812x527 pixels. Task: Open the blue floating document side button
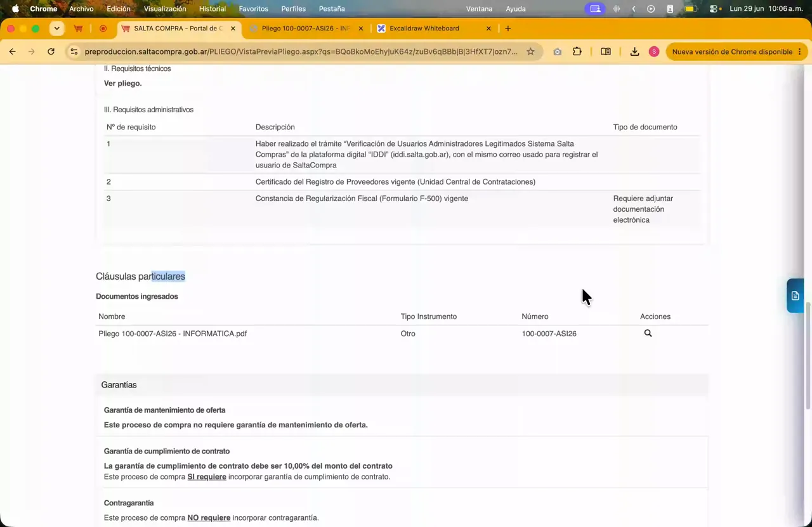tap(795, 296)
